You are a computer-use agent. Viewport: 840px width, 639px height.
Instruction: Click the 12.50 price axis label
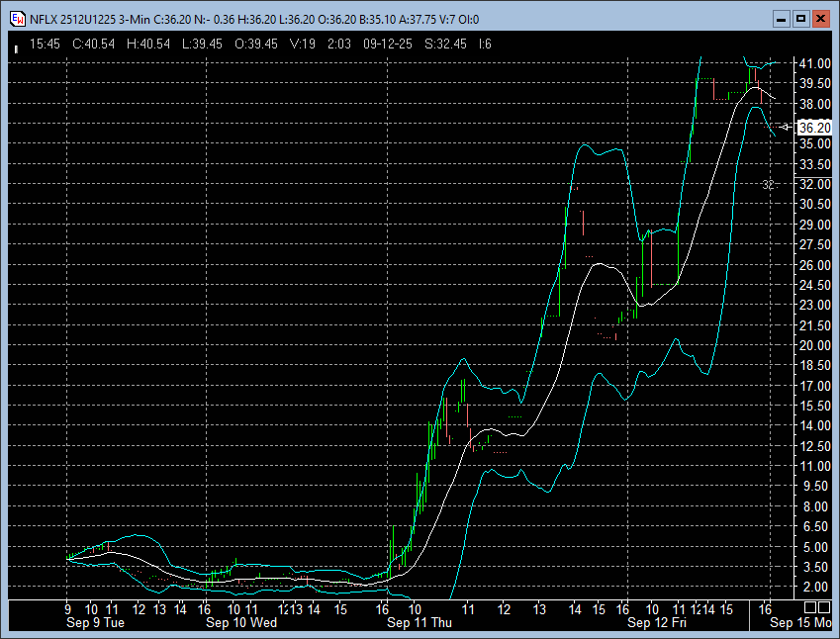815,446
